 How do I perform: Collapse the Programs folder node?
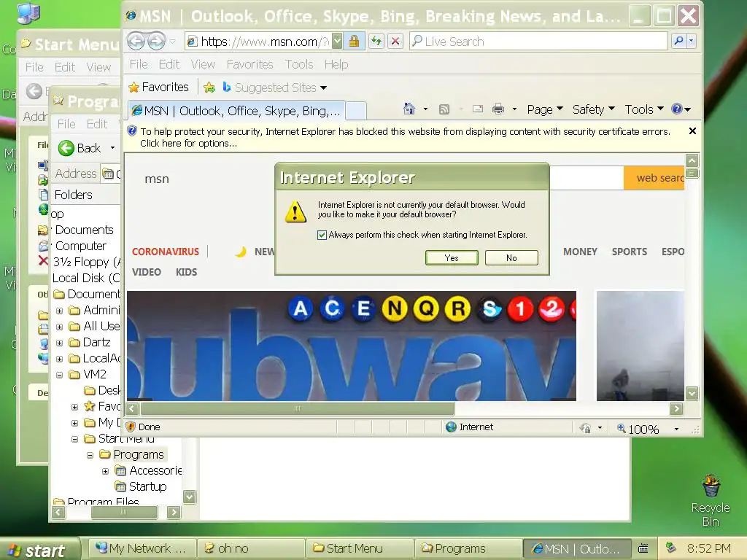tap(90, 455)
